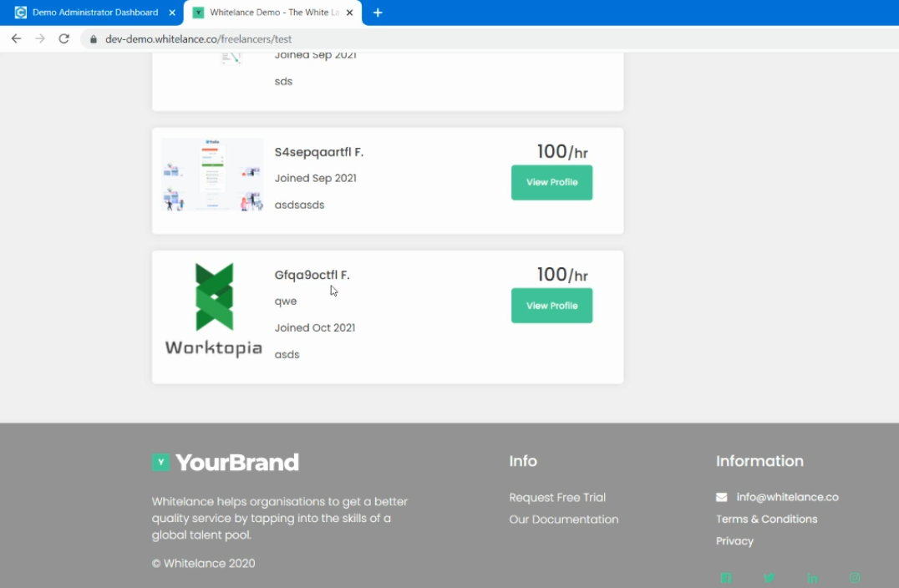Viewport: 899px width, 588px height.
Task: View Profile of Gfqa9octfl F.
Action: click(x=551, y=306)
